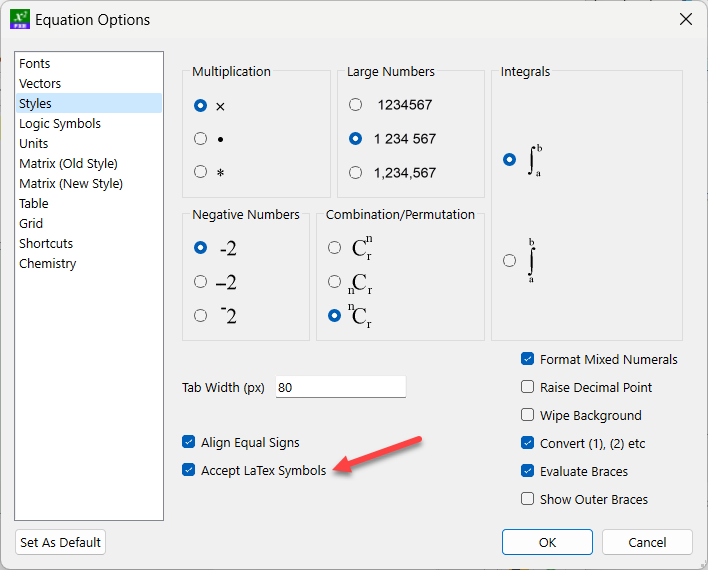708x570 pixels.
Task: Enable Raise Decimal Point option
Action: point(527,387)
